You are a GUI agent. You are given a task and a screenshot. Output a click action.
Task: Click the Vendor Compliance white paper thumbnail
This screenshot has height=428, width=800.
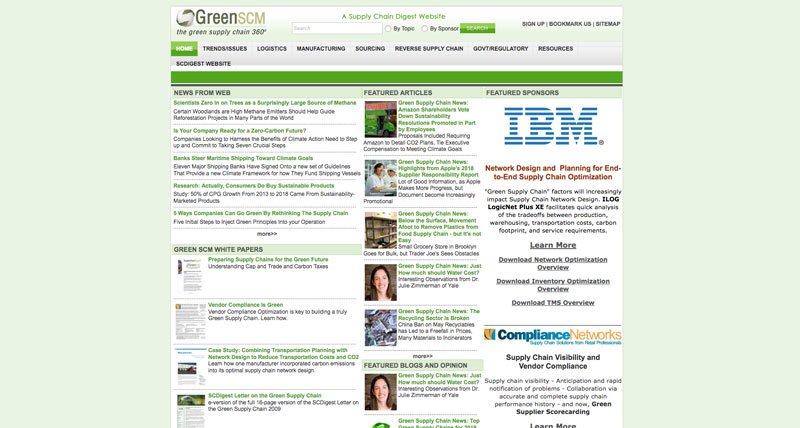coord(191,321)
